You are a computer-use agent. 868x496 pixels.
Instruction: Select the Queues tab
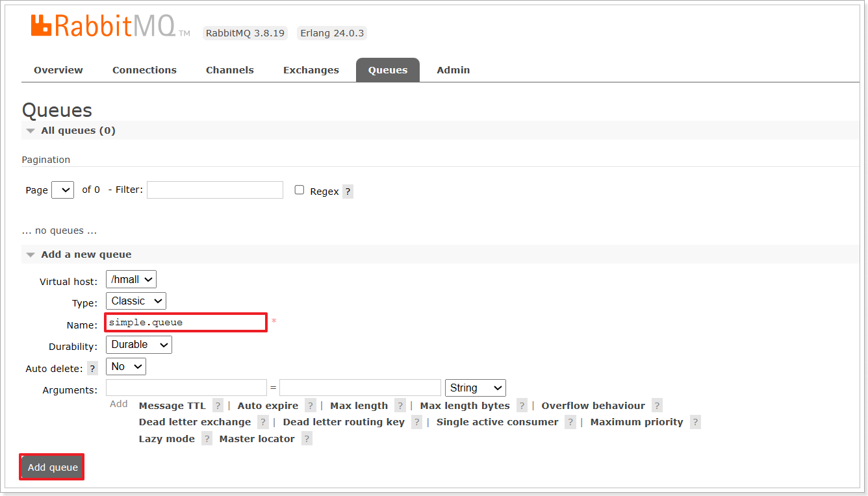coord(388,70)
